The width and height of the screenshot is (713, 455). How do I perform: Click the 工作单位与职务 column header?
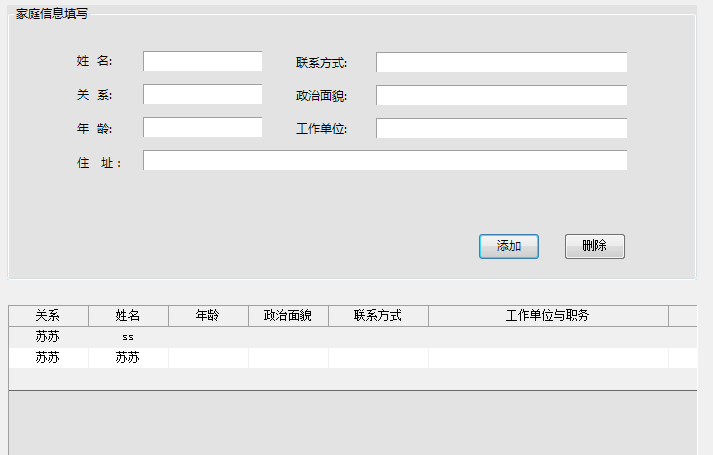coord(548,315)
